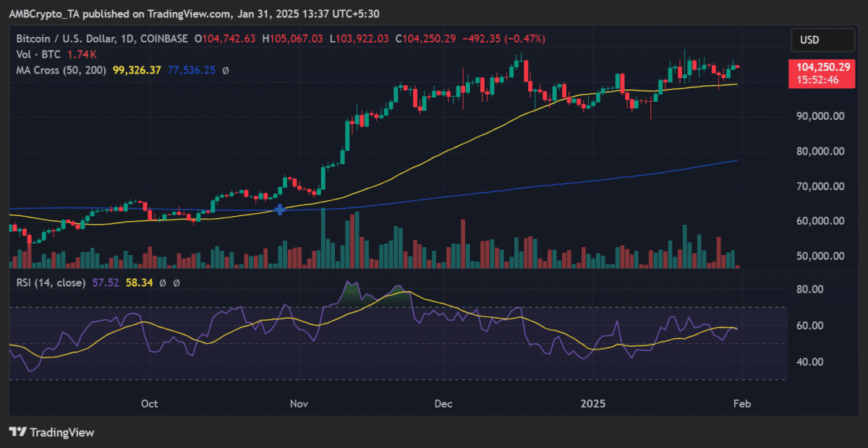Click the Nov label on time axis
This screenshot has height=448, width=868.
pyautogui.click(x=297, y=404)
